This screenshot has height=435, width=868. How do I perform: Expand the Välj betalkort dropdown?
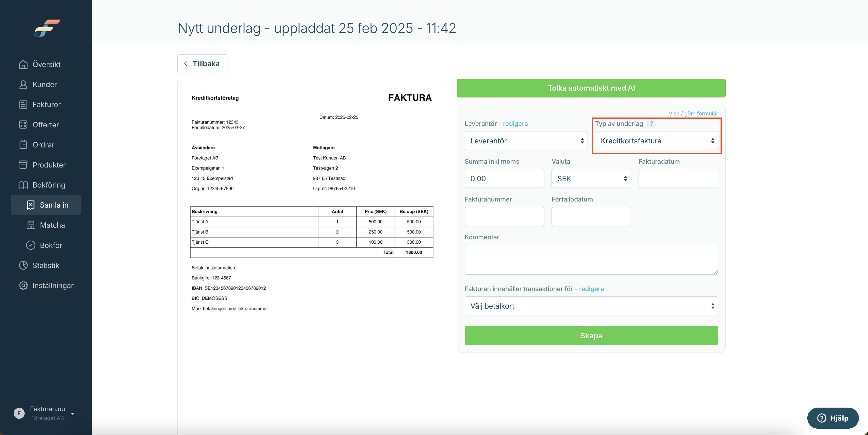(x=591, y=306)
